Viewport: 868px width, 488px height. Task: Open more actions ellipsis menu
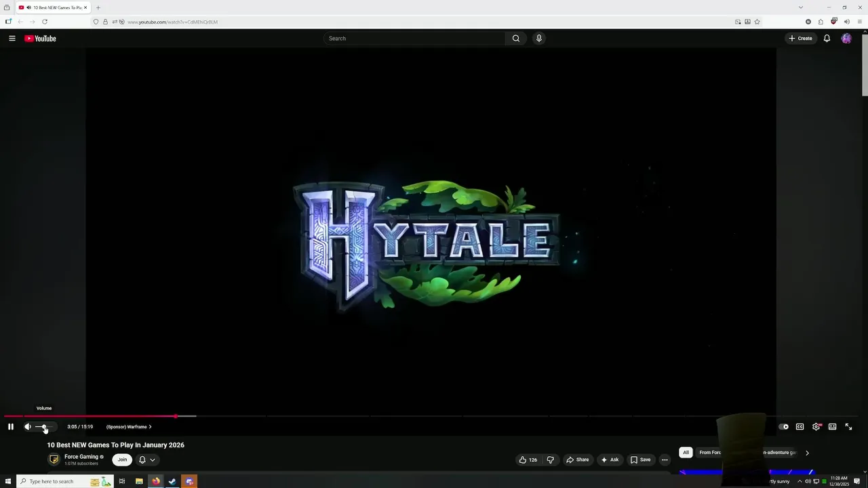pyautogui.click(x=665, y=460)
